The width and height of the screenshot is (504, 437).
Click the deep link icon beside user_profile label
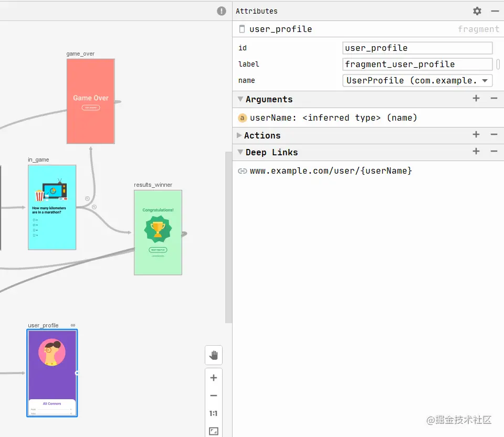pos(73,325)
